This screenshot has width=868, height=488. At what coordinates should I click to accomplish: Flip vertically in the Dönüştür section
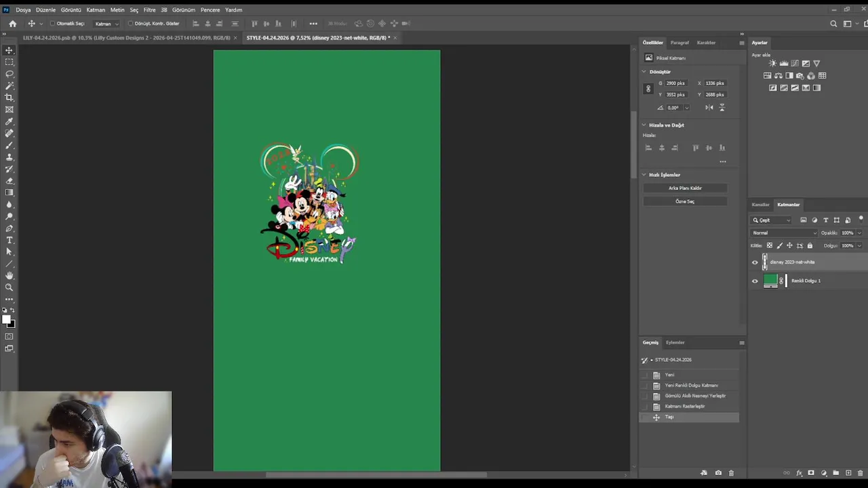[722, 107]
